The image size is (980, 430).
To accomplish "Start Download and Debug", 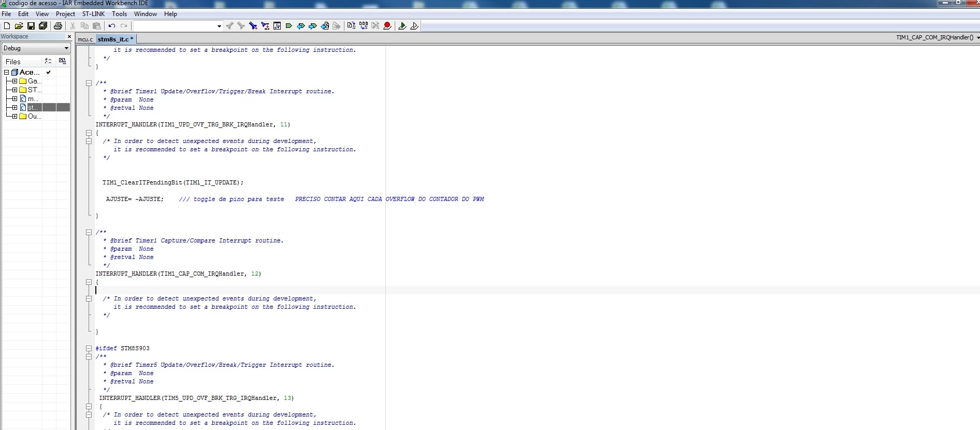I will click(x=402, y=26).
